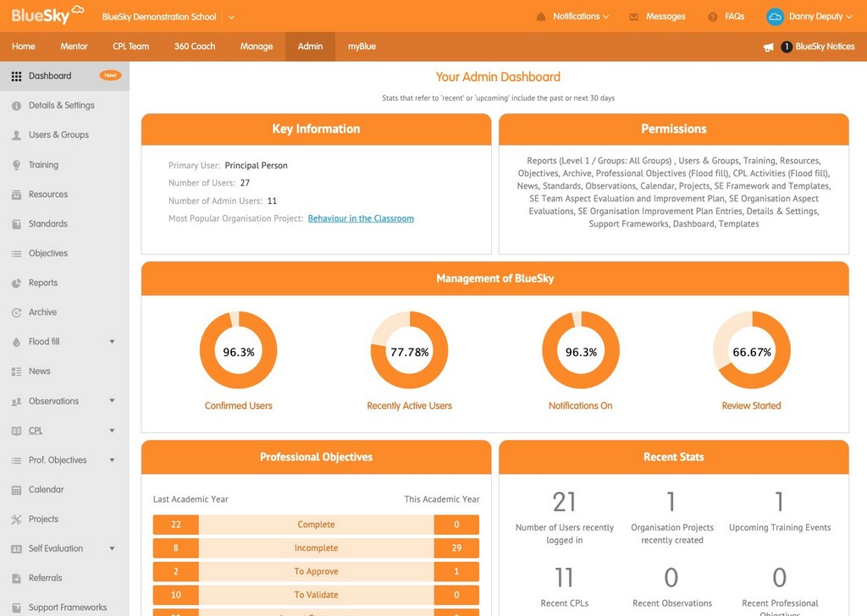Click the Details & Settings info icon
Screen dimensions: 867x616
(17, 106)
